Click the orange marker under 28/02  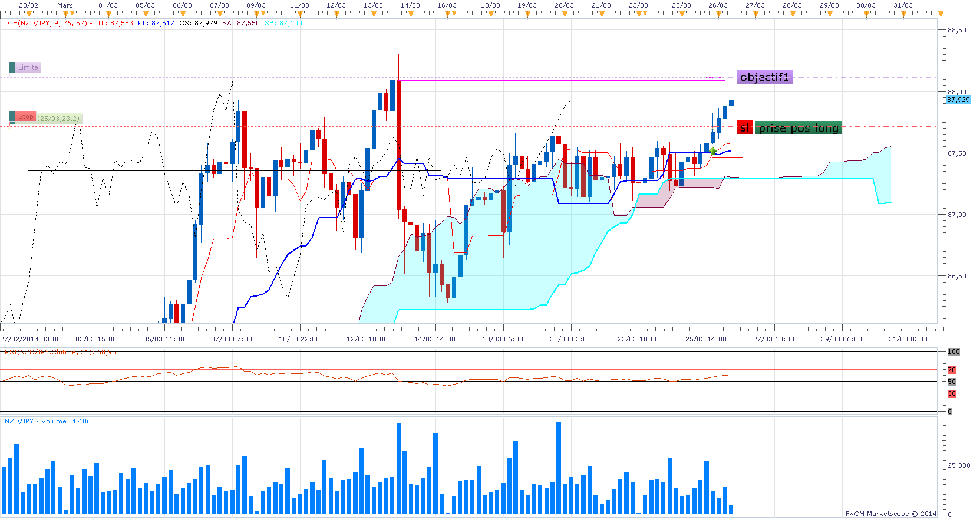(29, 14)
